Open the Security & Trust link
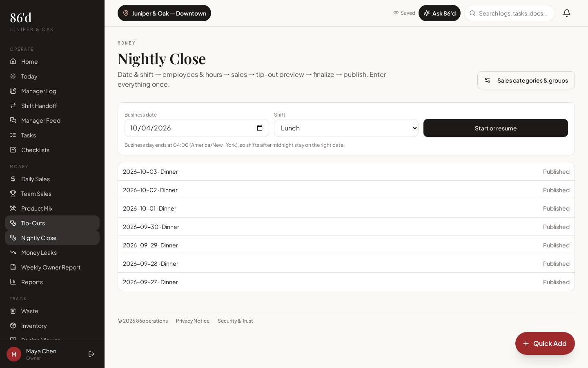Screen dimensions: 588x368 pyautogui.click(x=235, y=321)
